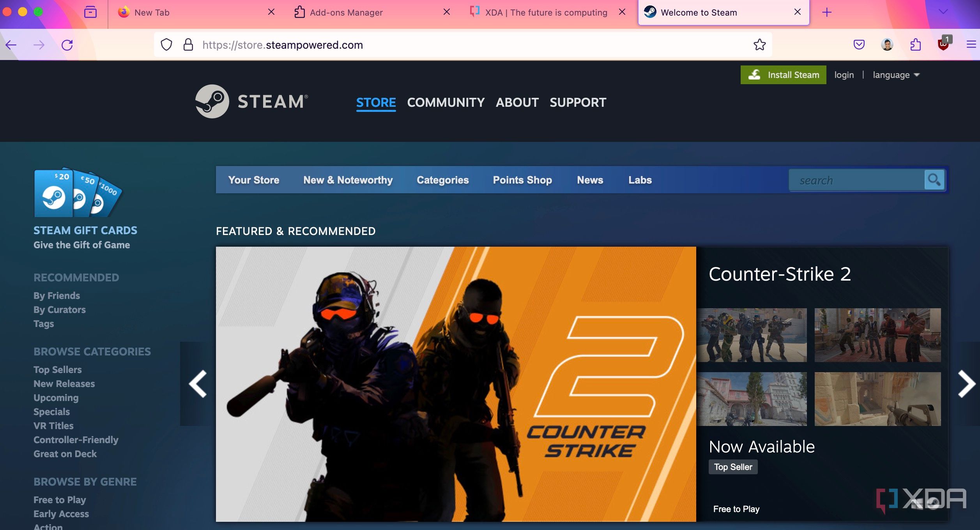Open the News tab
980x530 pixels.
(590, 180)
